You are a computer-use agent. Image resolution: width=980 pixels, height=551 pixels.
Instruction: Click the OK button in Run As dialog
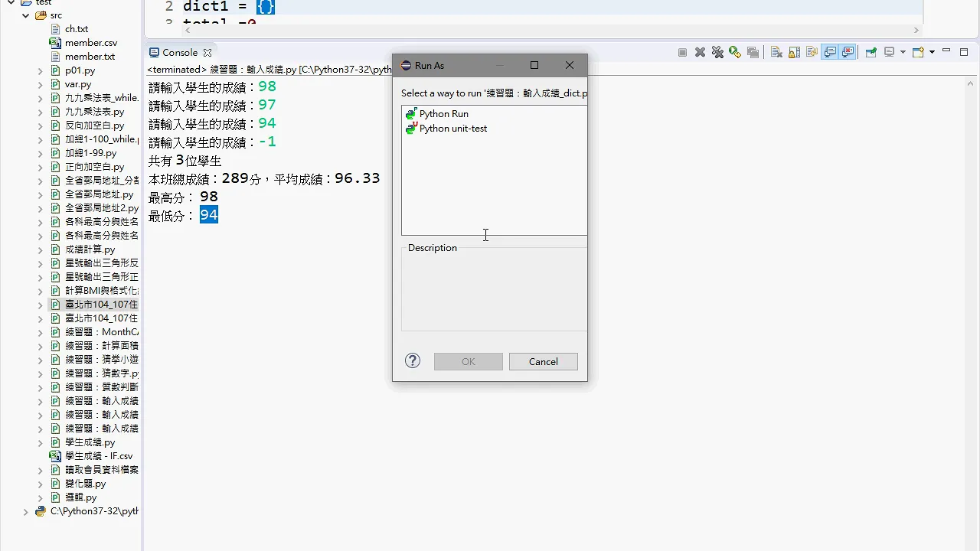pyautogui.click(x=469, y=361)
